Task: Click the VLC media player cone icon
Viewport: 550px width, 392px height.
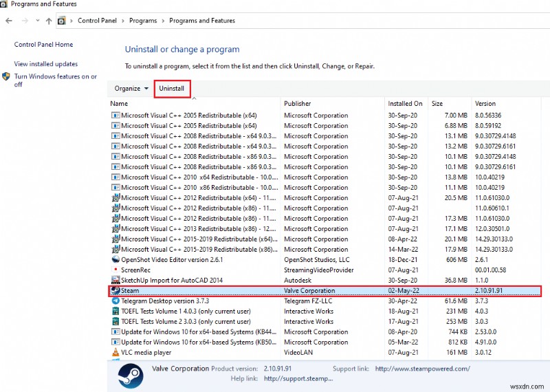Action: pos(115,352)
